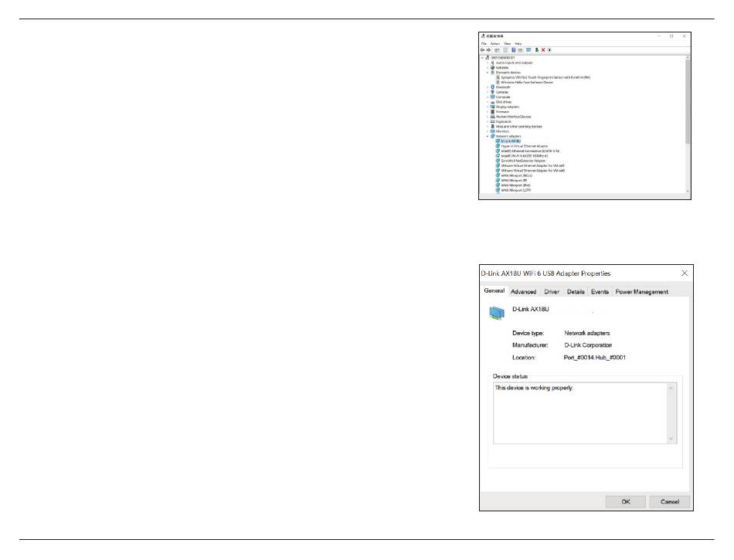Image resolution: width=734 pixels, height=560 pixels.
Task: Click the D-Link AX18U network adapter icon in dialog
Action: tap(496, 312)
